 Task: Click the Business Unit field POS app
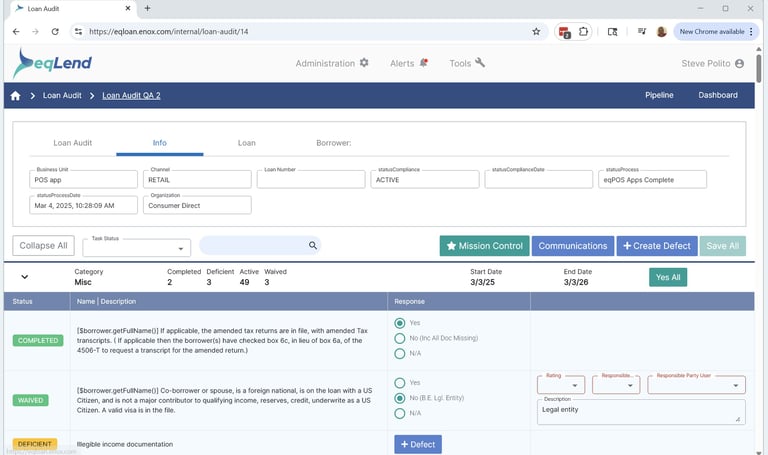[x=83, y=179]
